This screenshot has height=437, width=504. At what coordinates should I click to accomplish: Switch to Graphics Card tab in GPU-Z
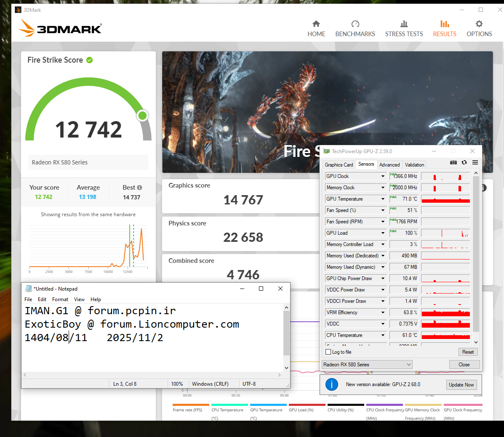(x=339, y=165)
